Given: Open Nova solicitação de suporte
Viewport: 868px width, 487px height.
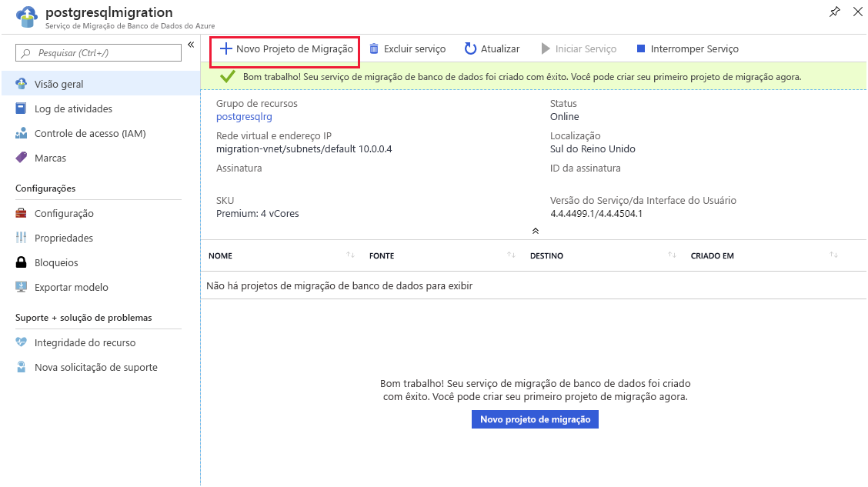Looking at the screenshot, I should [x=85, y=367].
